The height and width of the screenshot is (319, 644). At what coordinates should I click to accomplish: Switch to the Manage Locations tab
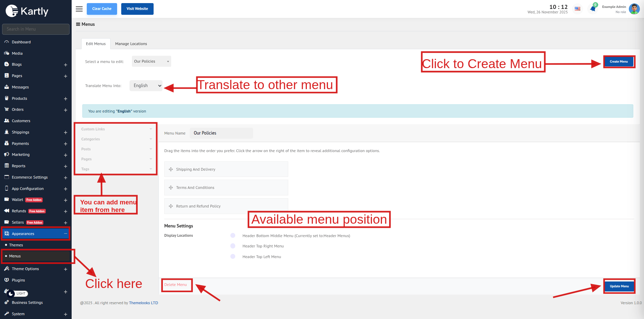point(131,44)
